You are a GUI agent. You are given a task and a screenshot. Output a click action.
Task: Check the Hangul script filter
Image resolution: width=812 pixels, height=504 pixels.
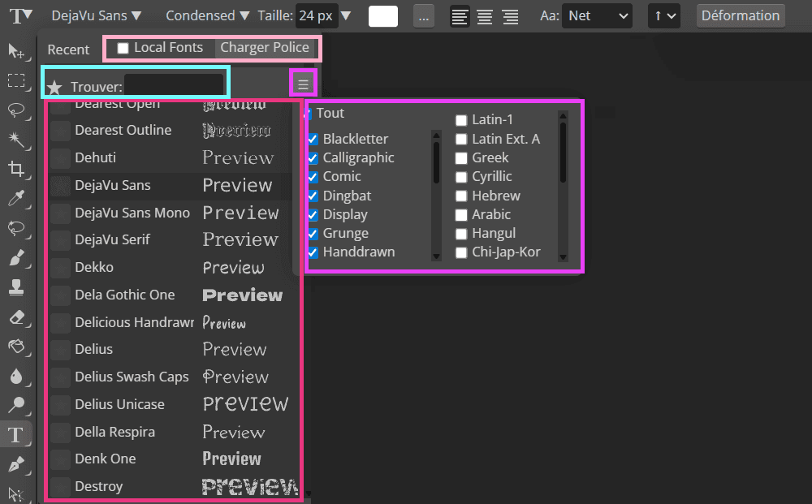click(x=461, y=234)
